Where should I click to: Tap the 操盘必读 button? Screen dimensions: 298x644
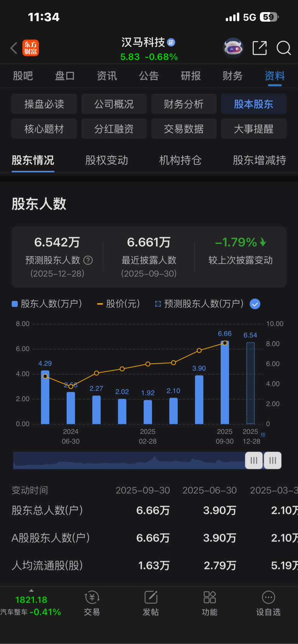(44, 104)
